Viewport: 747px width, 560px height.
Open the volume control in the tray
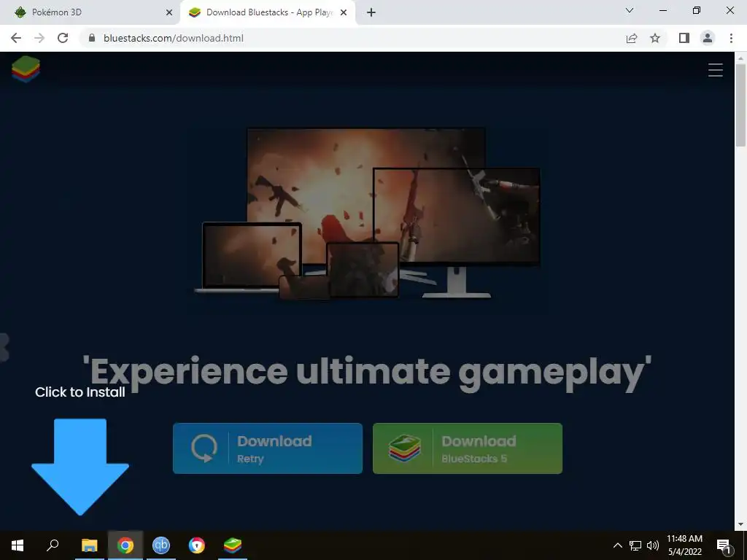click(x=653, y=545)
